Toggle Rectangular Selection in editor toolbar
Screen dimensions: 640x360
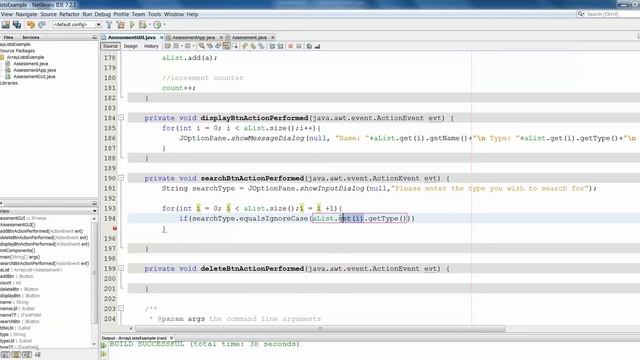click(235, 46)
